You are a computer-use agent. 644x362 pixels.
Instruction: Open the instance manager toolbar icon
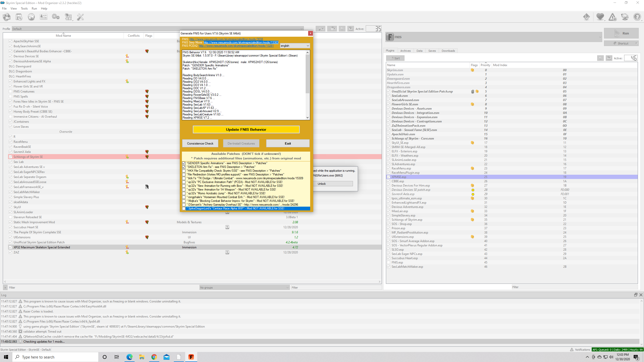pos(7,17)
